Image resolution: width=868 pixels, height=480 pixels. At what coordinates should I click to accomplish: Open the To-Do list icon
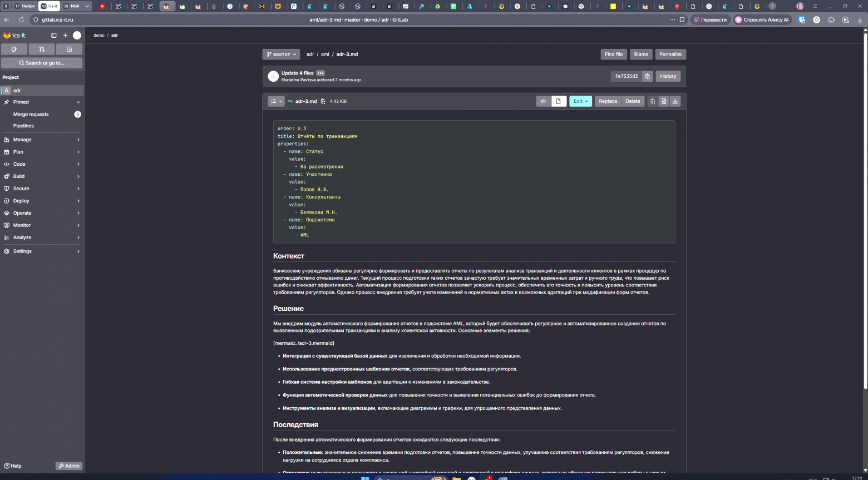(x=69, y=50)
